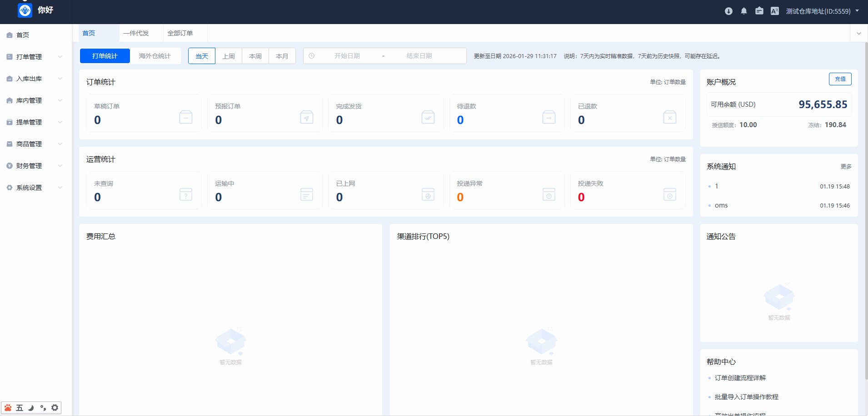Click the language translate icon in header
The width and height of the screenshot is (868, 416).
click(775, 11)
